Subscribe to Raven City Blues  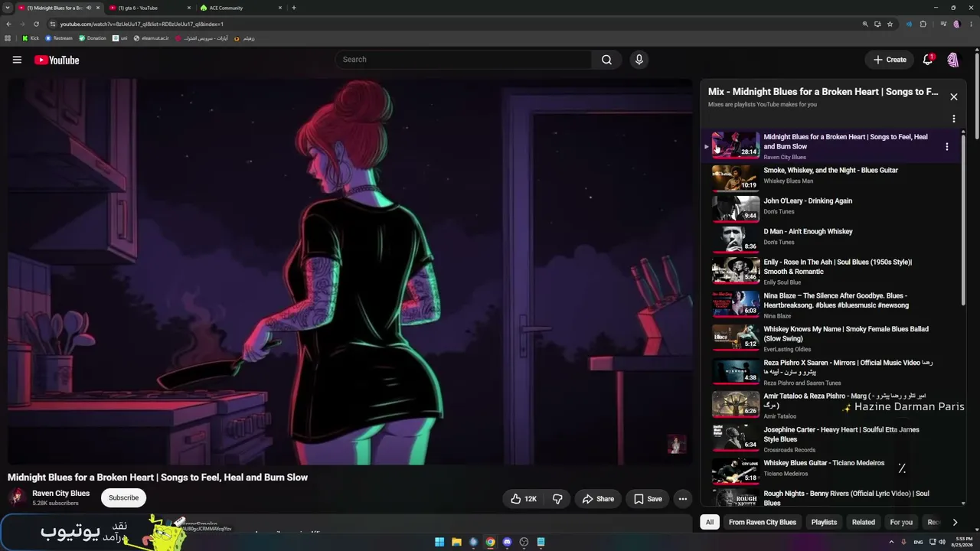(123, 497)
